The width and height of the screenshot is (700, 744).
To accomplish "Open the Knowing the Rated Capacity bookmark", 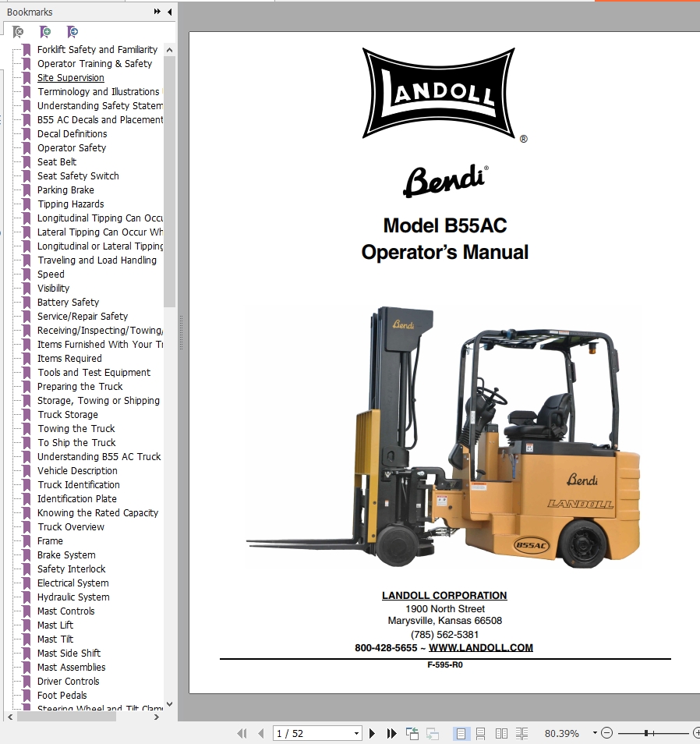I will (x=97, y=513).
